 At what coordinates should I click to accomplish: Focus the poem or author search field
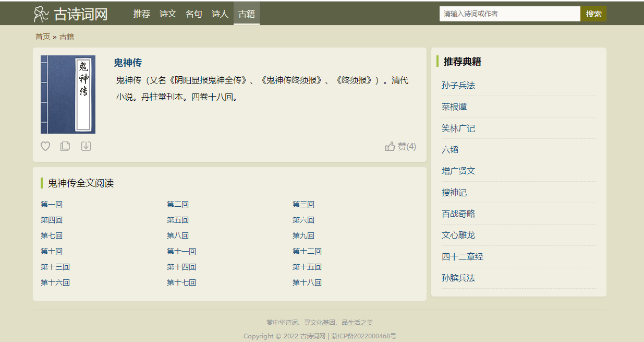click(510, 14)
